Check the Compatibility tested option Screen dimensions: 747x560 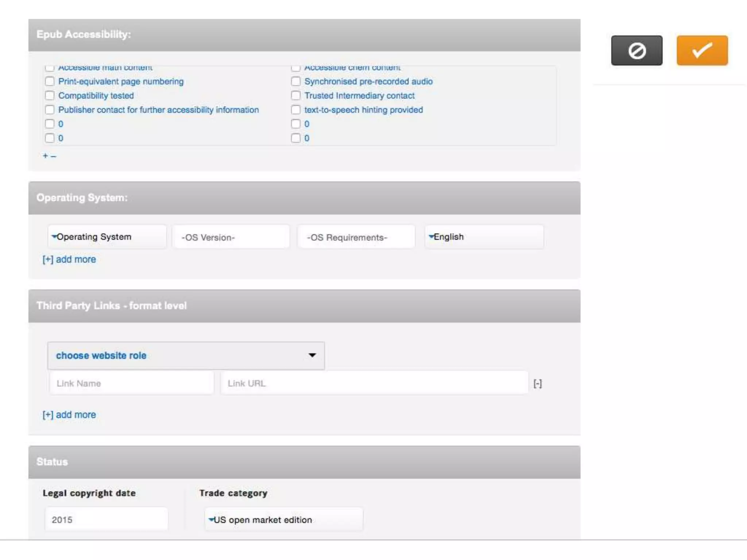tap(50, 96)
